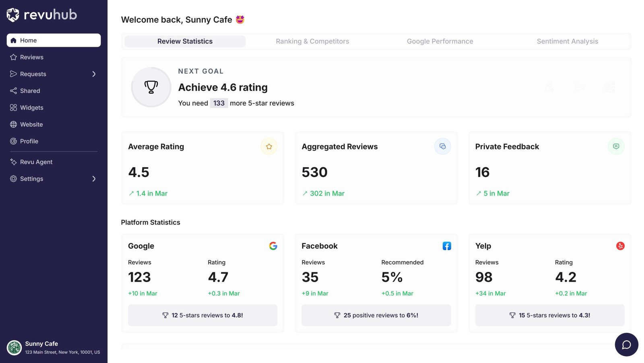The height and width of the screenshot is (363, 644).
Task: Open the Google Performance tab
Action: [440, 41]
